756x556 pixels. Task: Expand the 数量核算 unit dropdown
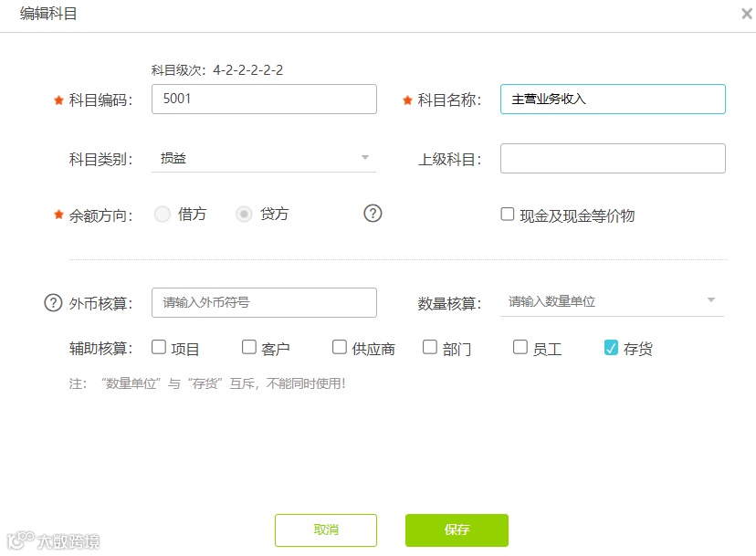coord(613,301)
